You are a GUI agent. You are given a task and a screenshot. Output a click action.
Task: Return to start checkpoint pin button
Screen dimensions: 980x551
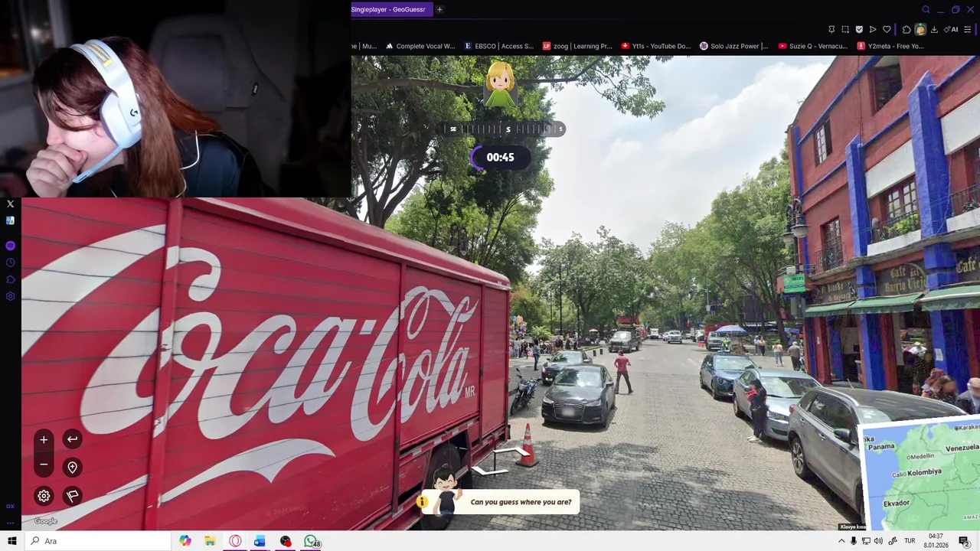(72, 467)
